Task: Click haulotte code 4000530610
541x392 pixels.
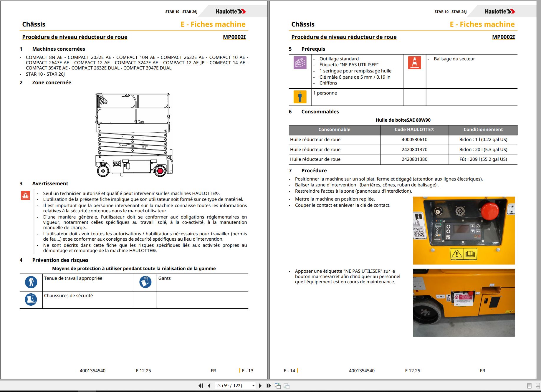Action: click(x=414, y=140)
